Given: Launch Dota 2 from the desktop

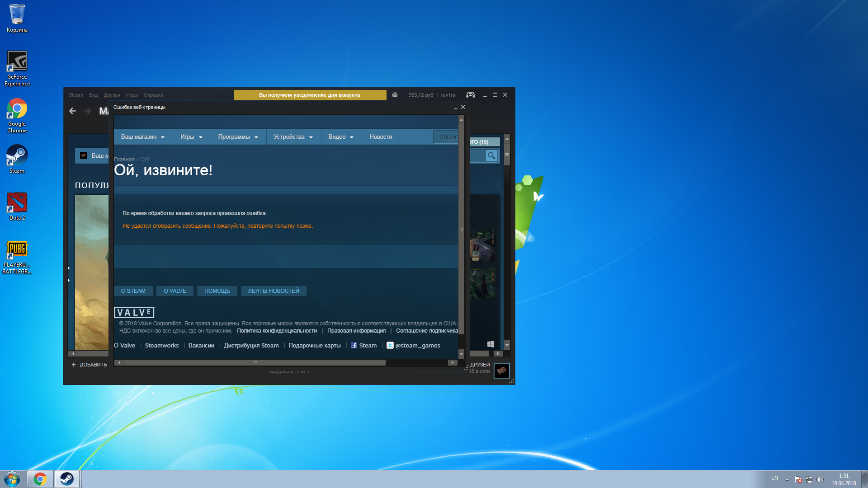Looking at the screenshot, I should pos(17,206).
